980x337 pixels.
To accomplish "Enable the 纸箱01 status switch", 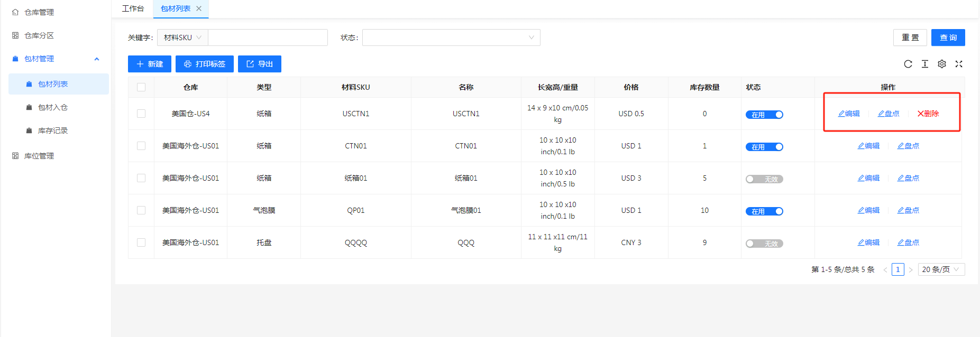I will coord(764,179).
